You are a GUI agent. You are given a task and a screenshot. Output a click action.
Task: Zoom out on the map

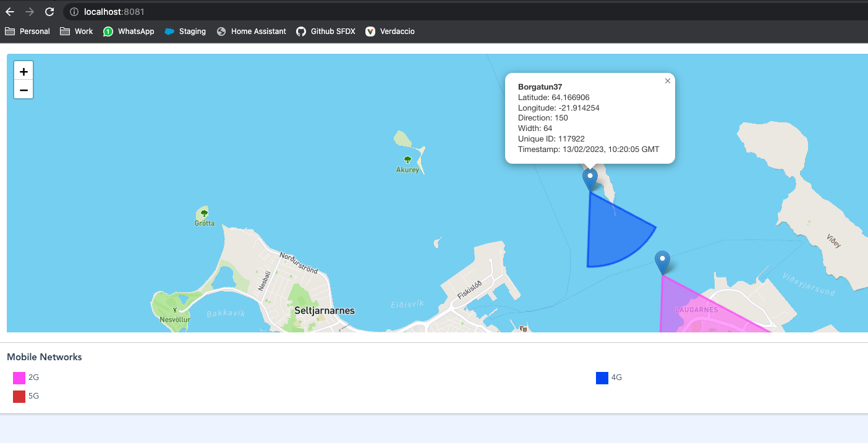click(23, 90)
